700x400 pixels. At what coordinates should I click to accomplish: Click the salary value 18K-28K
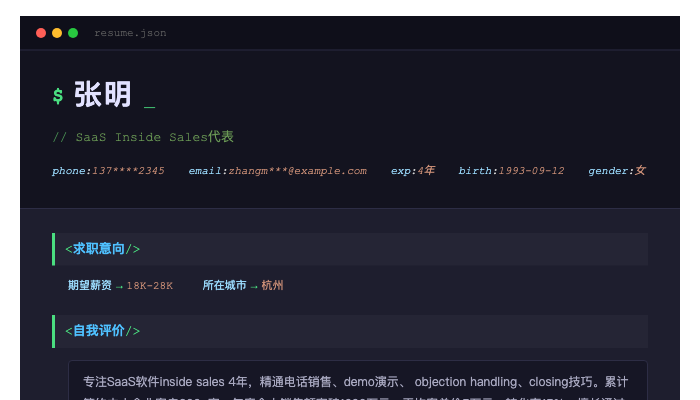[x=150, y=286]
